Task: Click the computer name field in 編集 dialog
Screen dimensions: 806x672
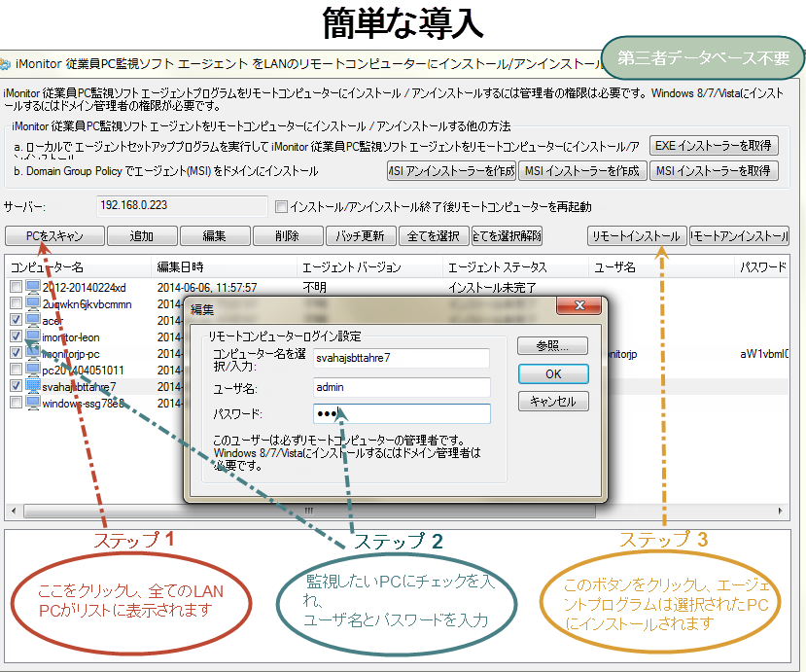Action: [402, 358]
